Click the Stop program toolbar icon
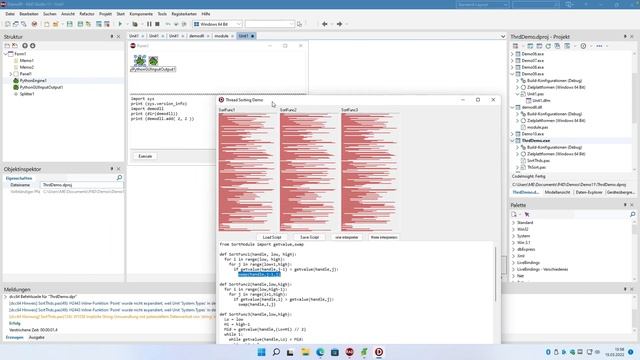Image resolution: width=640 pixels, height=360 pixels. (x=157, y=24)
